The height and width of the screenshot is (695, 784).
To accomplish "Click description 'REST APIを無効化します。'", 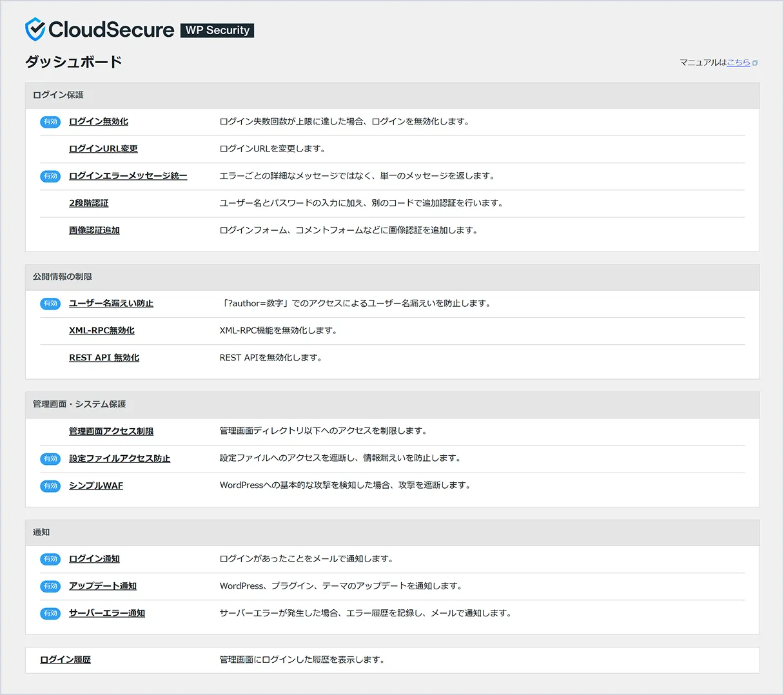I will (273, 357).
